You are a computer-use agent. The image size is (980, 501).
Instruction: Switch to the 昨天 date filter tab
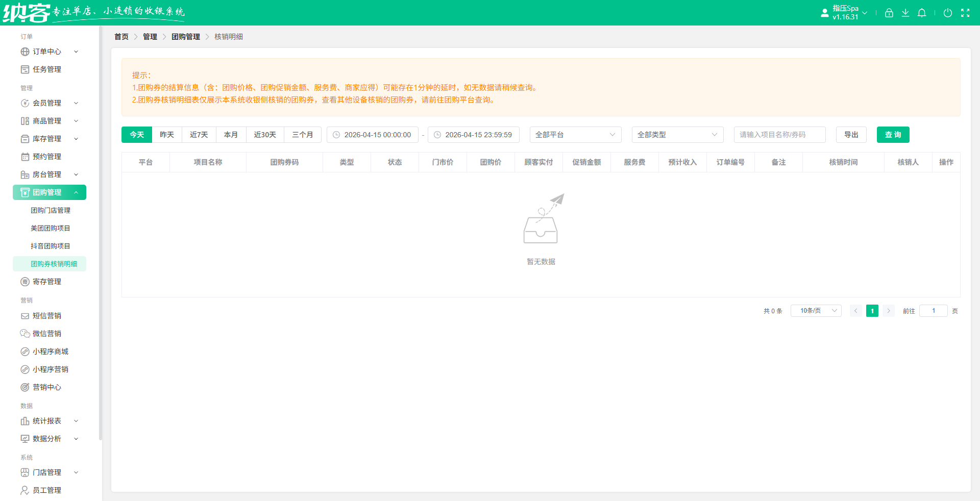coord(167,135)
